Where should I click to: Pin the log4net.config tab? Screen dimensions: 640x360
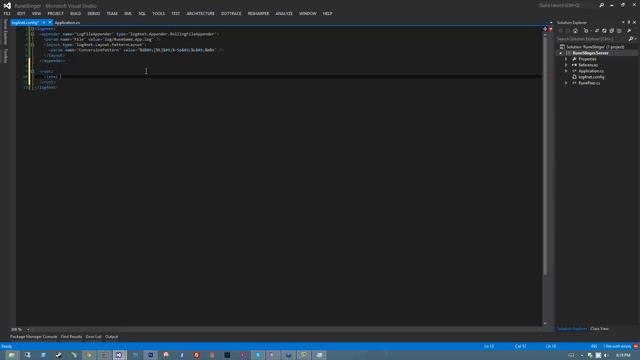(44, 22)
